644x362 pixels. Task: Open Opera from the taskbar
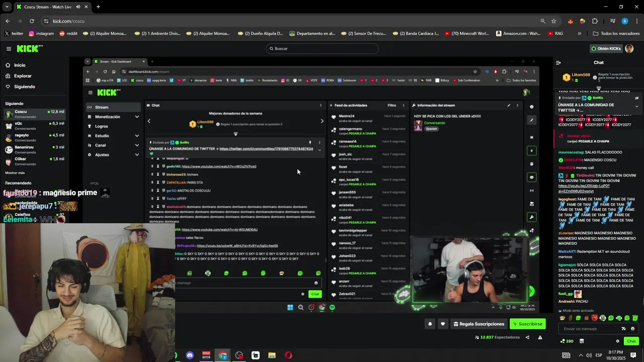tap(288, 355)
